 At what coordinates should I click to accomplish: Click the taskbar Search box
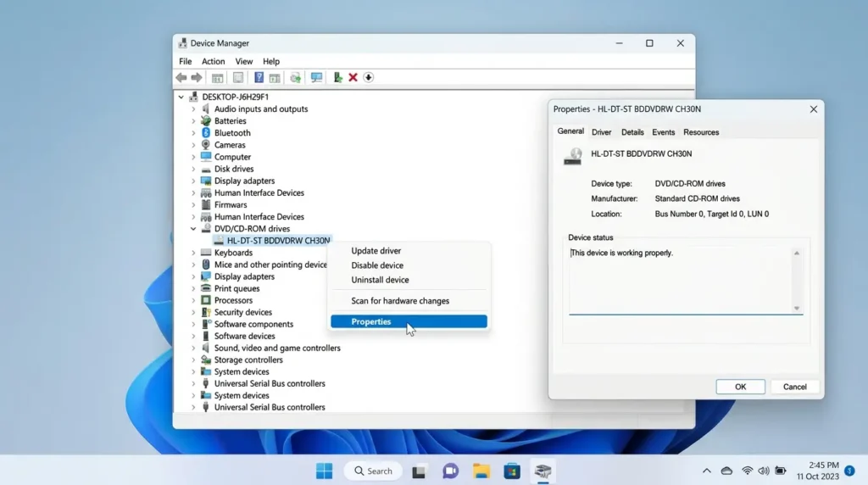coord(373,471)
